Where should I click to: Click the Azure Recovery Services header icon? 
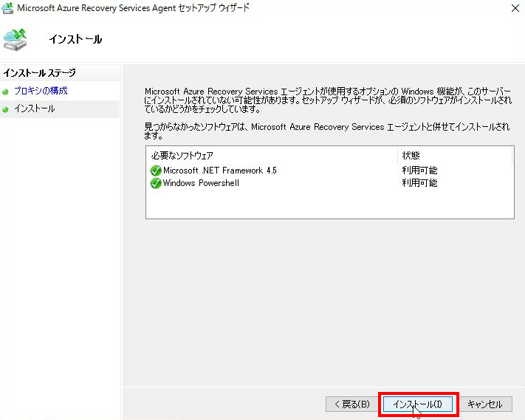pyautogui.click(x=15, y=39)
